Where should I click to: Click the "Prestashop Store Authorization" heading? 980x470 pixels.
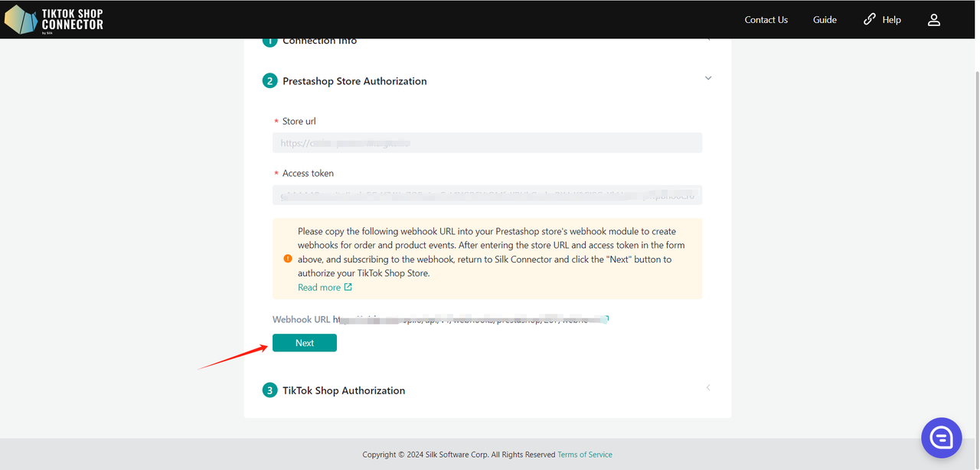click(354, 81)
